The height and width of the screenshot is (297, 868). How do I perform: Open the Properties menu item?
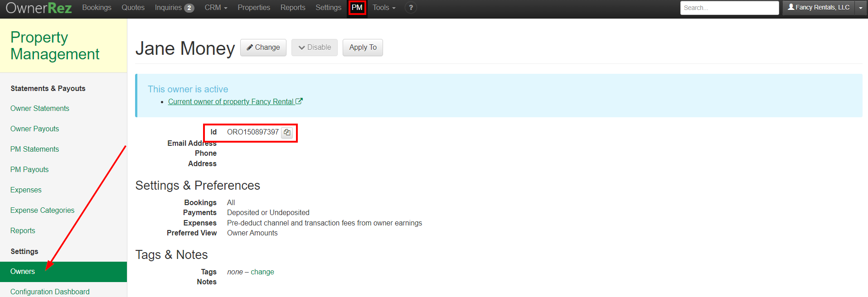(254, 8)
